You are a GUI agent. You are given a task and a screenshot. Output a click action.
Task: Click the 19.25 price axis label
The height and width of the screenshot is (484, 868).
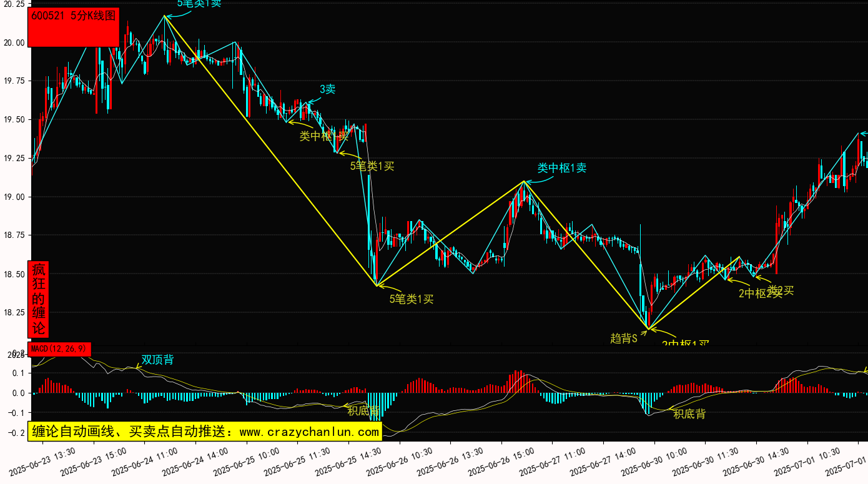13,159
